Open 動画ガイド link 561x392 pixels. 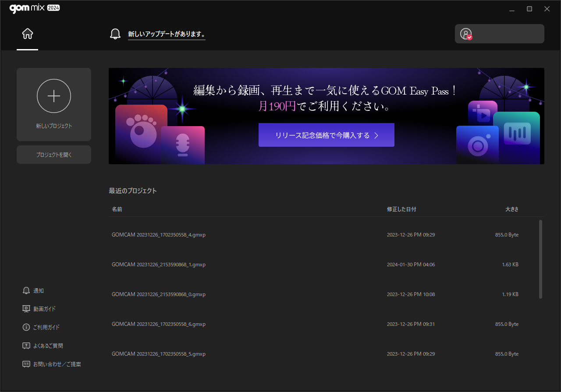(45, 309)
